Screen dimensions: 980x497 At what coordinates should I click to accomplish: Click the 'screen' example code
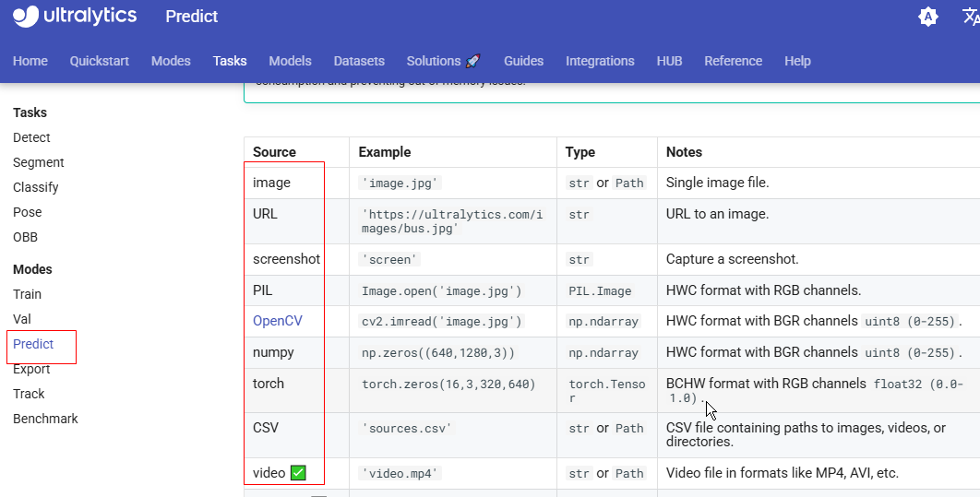(390, 260)
